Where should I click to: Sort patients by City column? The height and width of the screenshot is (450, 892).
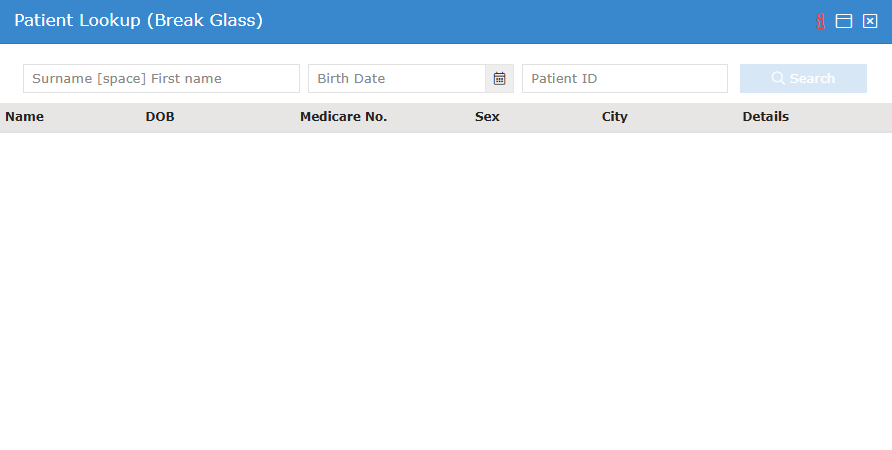[615, 117]
